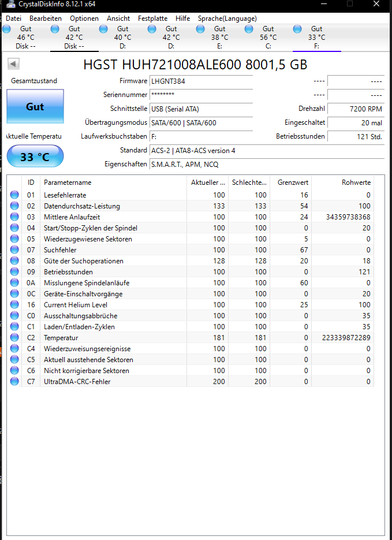392x540 pixels.
Task: Open the Bearbeiten menu
Action: pos(46,18)
